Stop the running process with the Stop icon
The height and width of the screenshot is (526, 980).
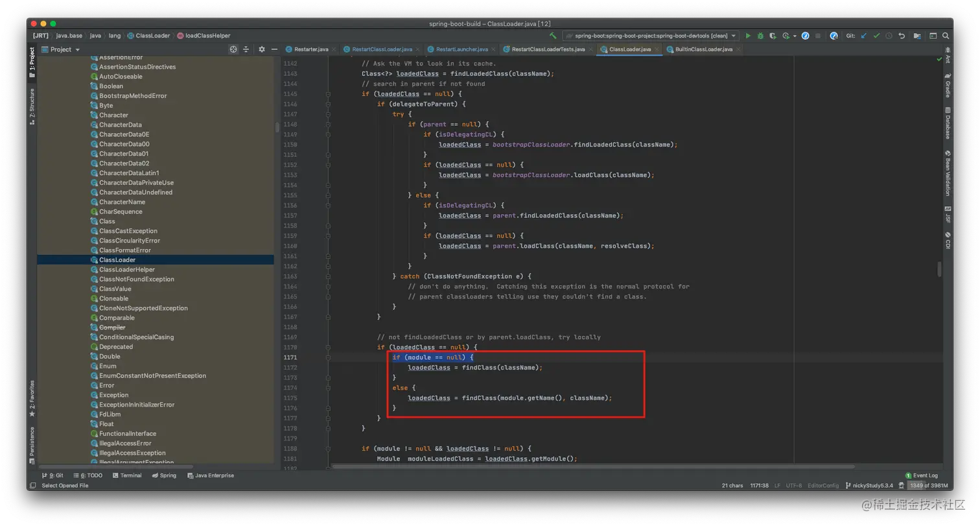click(x=818, y=36)
